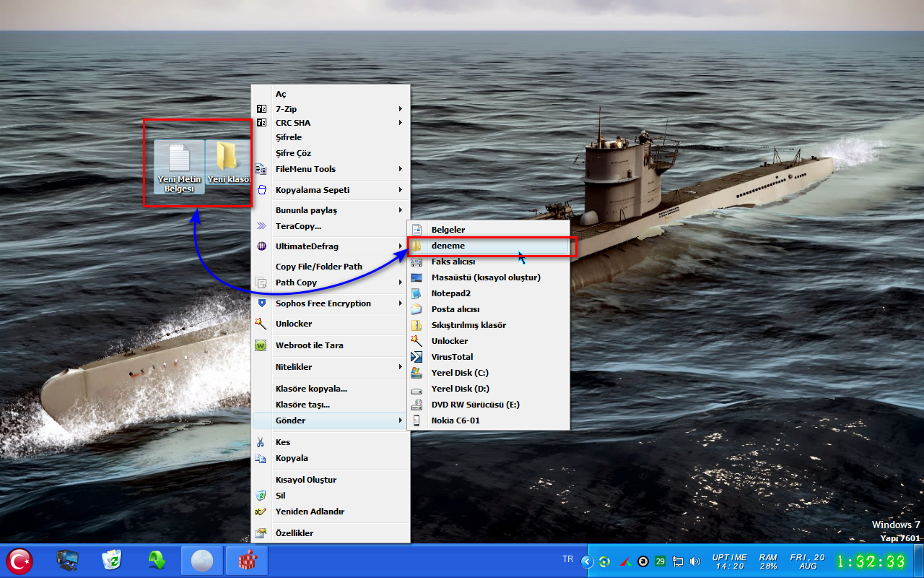Click the Yeniden Adlandır rename icon
Image resolution: width=924 pixels, height=578 pixels.
pos(261,512)
